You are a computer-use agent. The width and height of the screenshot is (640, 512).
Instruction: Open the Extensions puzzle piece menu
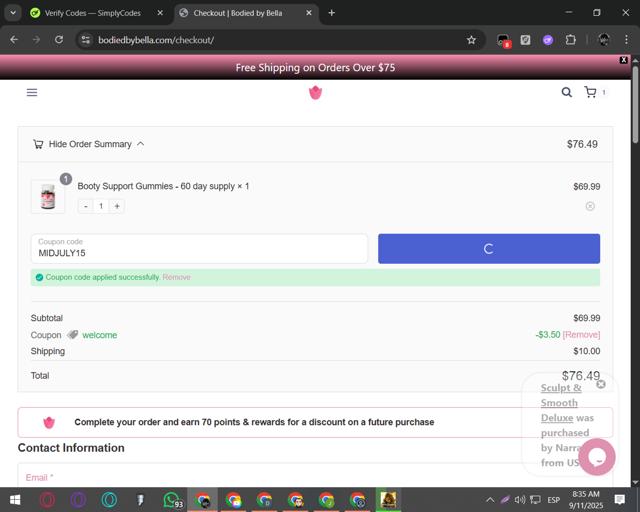(x=571, y=40)
